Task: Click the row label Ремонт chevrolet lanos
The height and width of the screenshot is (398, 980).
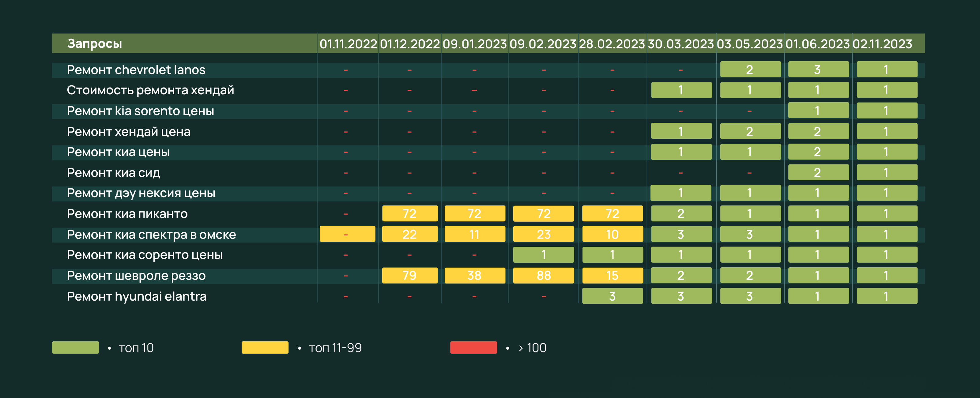Action: click(x=136, y=70)
